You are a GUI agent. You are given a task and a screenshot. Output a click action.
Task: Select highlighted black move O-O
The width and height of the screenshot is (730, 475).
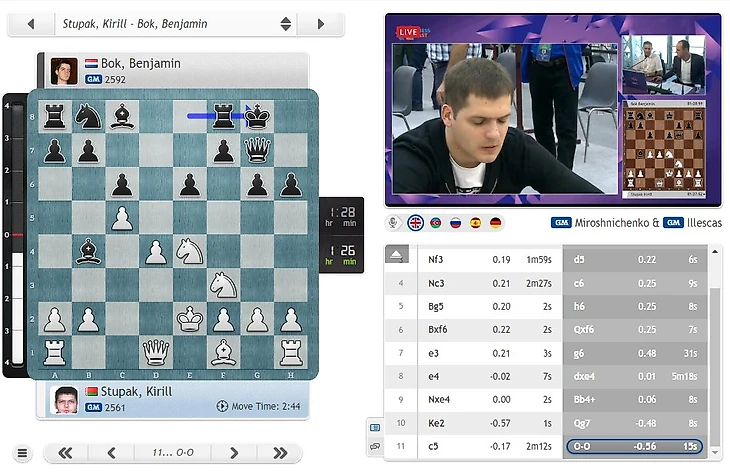point(635,446)
